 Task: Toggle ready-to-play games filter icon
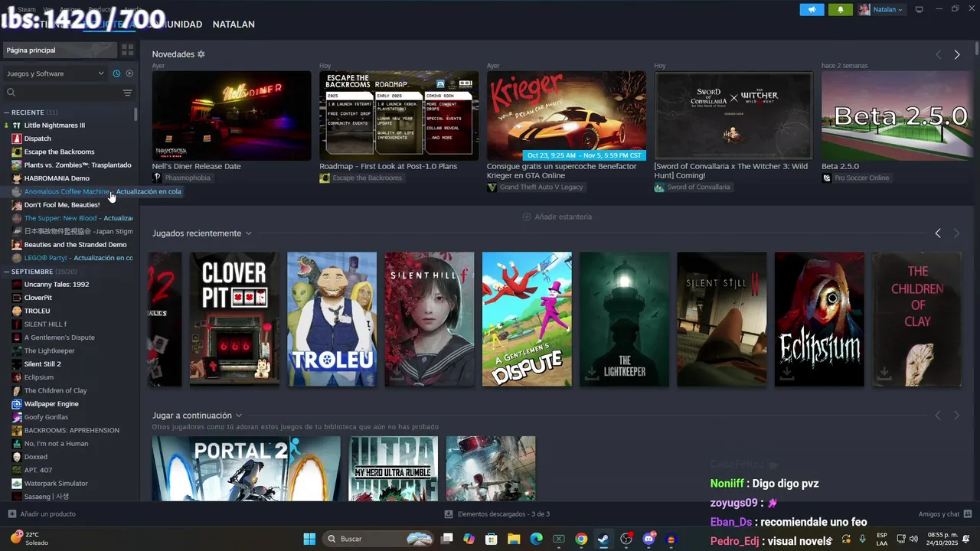point(129,73)
